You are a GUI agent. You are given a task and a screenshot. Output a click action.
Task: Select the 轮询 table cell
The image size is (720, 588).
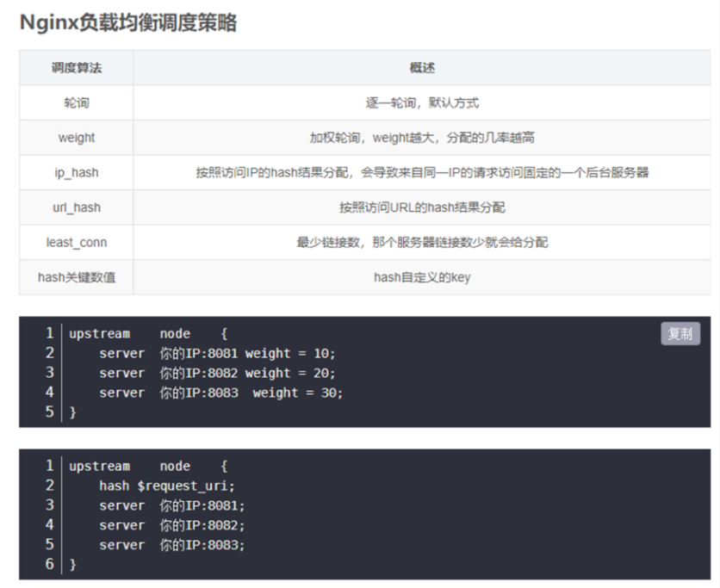click(77, 102)
